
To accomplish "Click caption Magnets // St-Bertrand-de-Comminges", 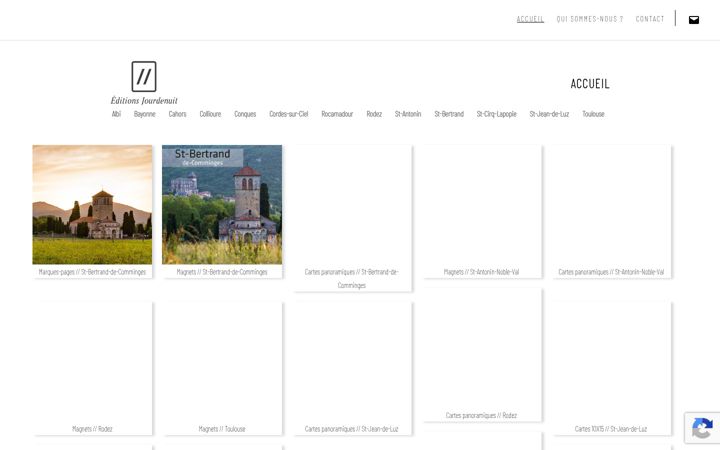I will pyautogui.click(x=222, y=272).
